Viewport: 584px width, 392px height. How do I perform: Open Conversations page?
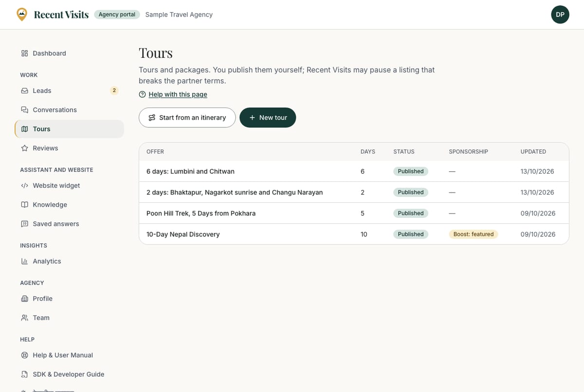[x=69, y=110]
